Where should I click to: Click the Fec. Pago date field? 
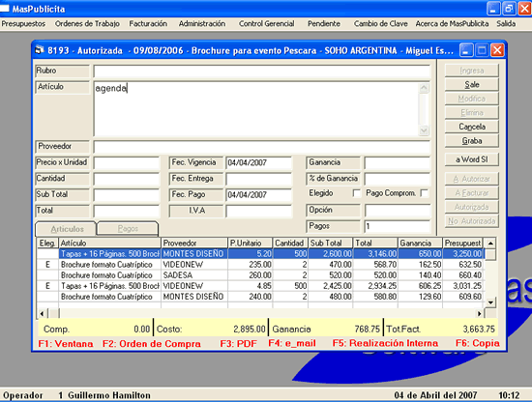258,195
